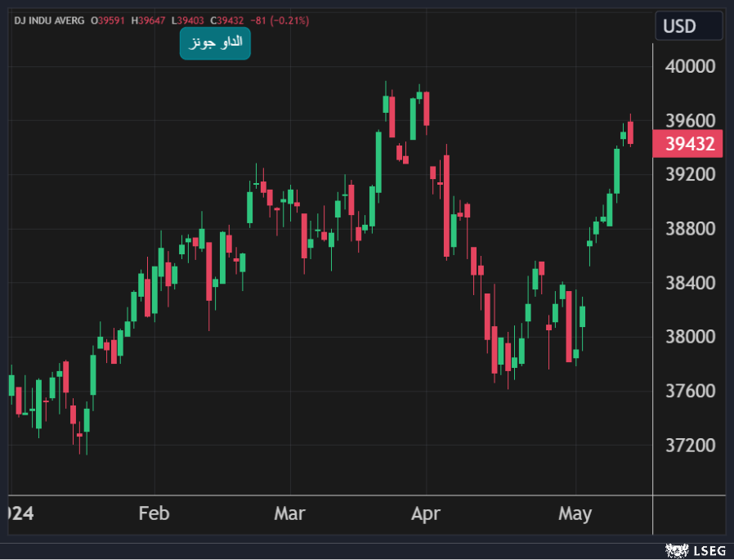
Task: Click the 40000 price axis label
Action: pyautogui.click(x=690, y=66)
